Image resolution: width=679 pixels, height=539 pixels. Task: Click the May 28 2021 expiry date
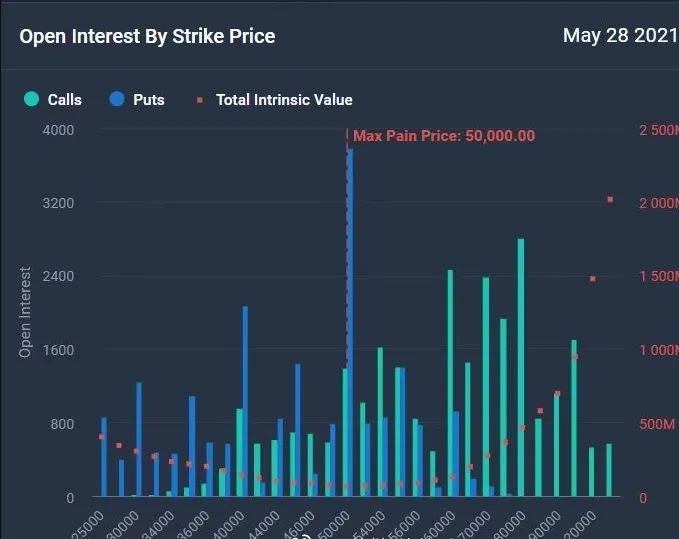[x=620, y=35]
